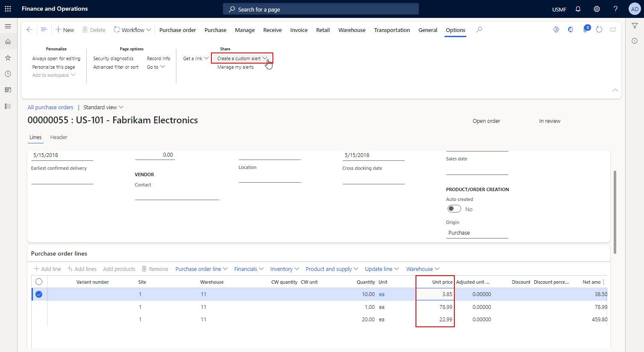Open the AD user account avatar
Screen dimensions: 644x352
pos(635,9)
